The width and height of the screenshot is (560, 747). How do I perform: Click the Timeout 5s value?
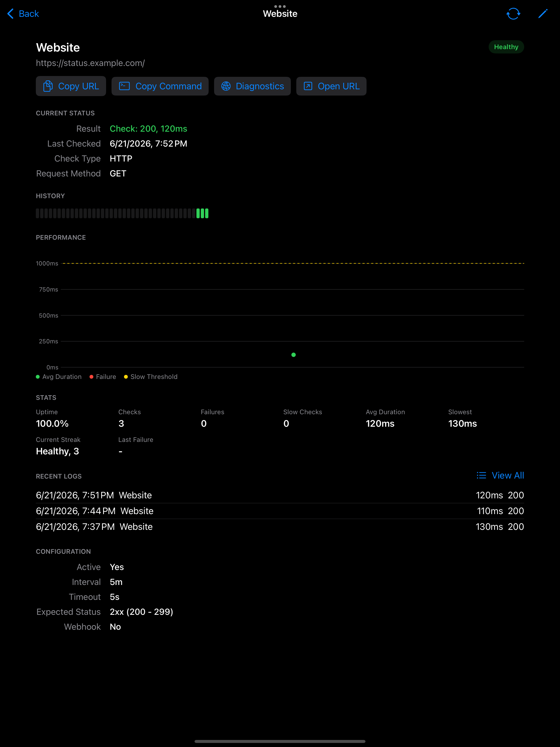click(x=114, y=597)
